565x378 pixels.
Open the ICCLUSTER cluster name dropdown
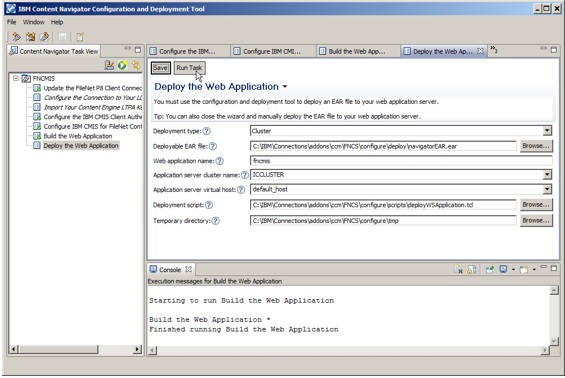pos(547,175)
